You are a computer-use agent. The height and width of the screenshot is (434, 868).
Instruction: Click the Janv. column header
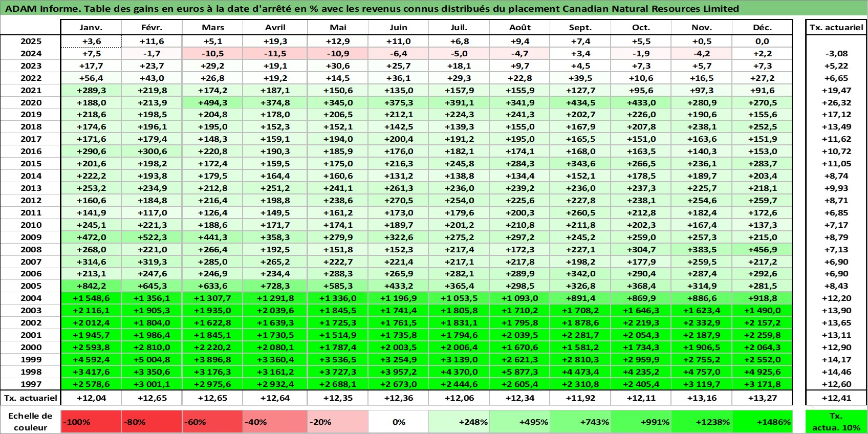pyautogui.click(x=91, y=28)
